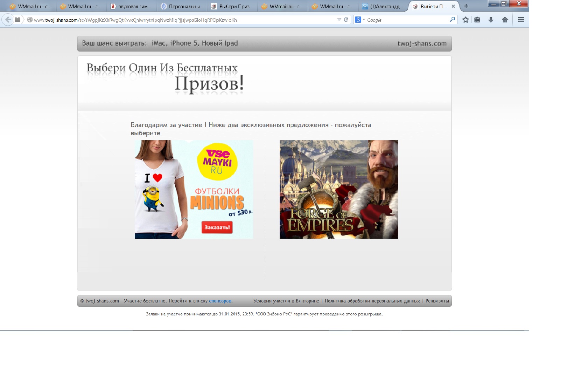Switch to the WMmail.ru tab before the mail tab

pos(333,6)
